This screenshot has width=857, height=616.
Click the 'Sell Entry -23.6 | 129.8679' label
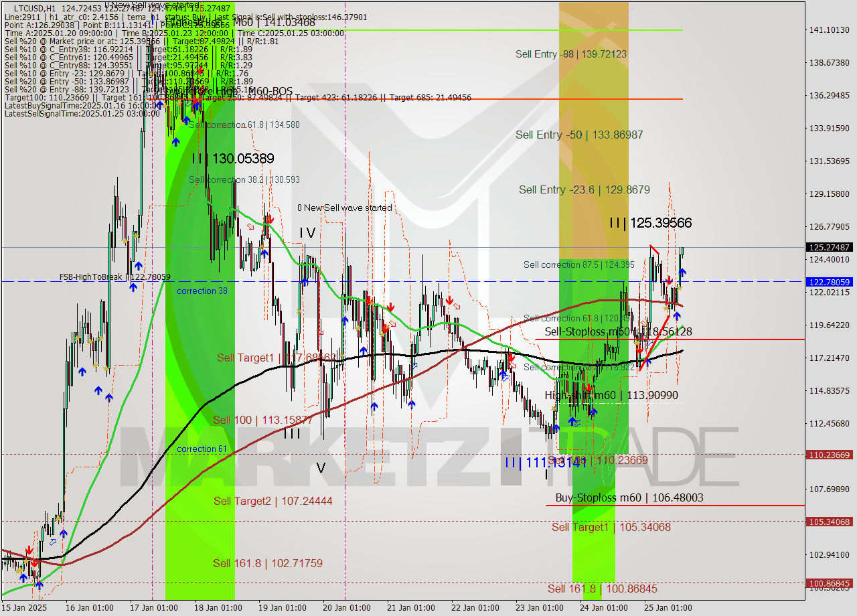pos(585,189)
